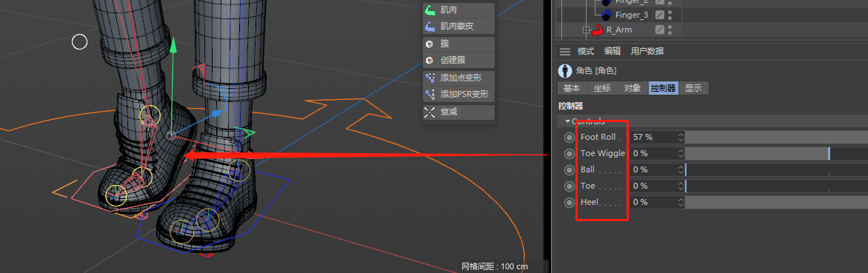Click the layer slash icon for Finger_3

660,14
